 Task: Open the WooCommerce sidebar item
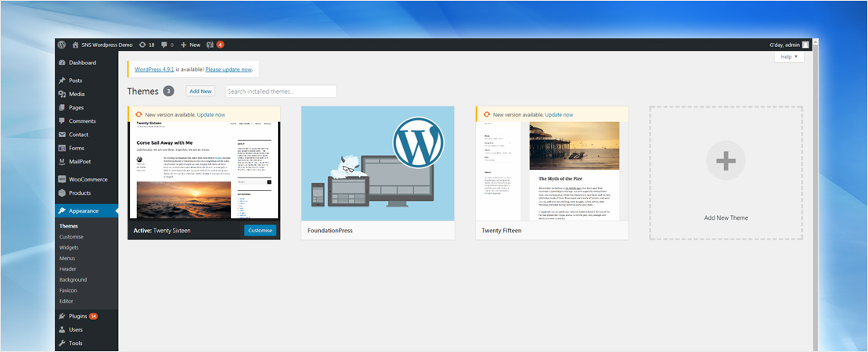pos(88,179)
